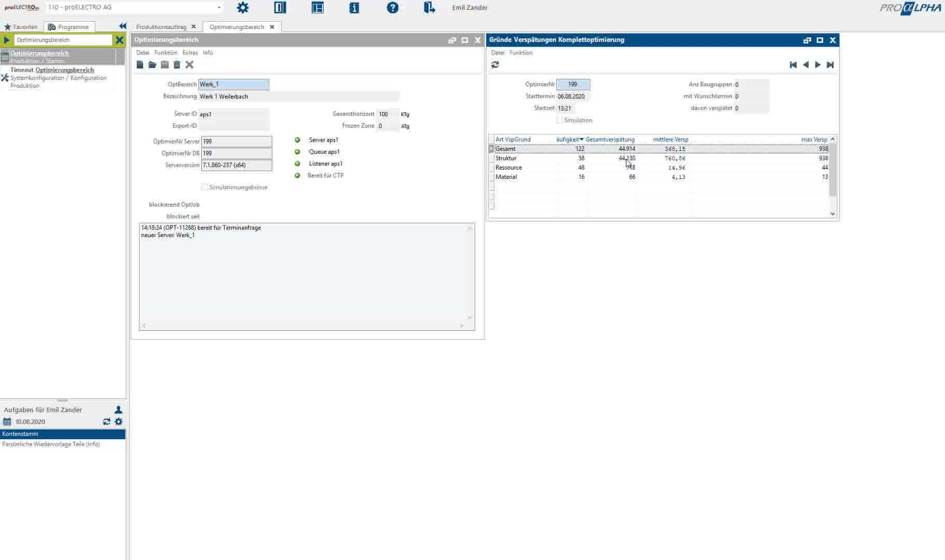Click the Gesamthorizont field
The image size is (945, 560).
tap(387, 114)
